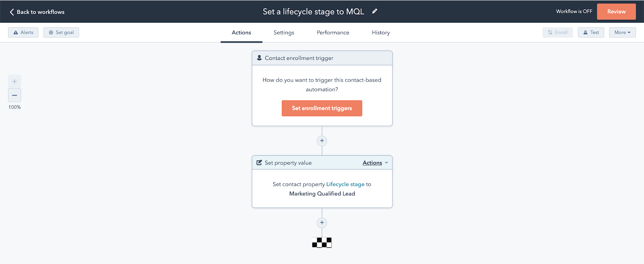Click the Set goal target icon
Viewport: 644px width, 264px height.
tap(51, 32)
